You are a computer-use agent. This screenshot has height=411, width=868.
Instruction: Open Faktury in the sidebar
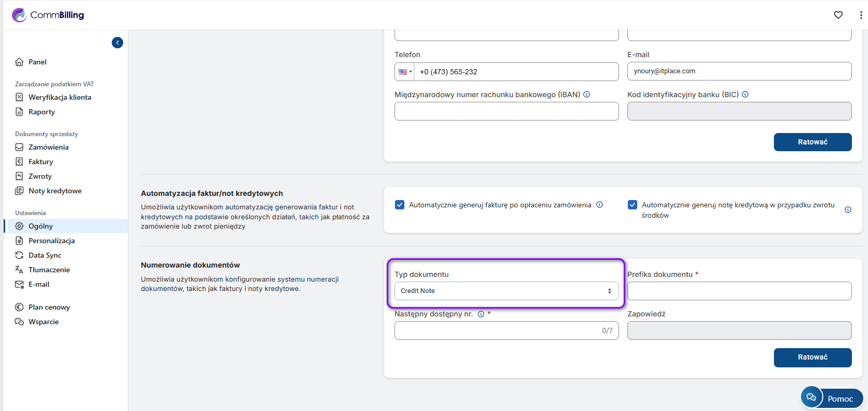pyautogui.click(x=41, y=162)
